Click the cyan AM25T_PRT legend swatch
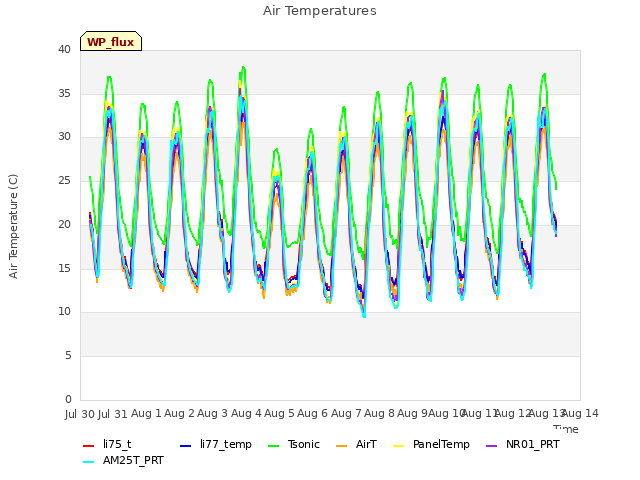 [x=89, y=462]
